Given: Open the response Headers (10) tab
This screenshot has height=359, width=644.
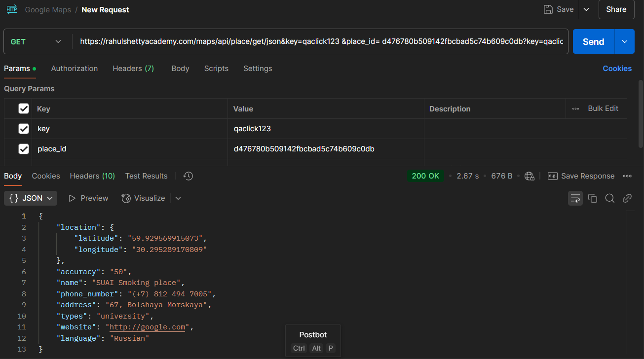Looking at the screenshot, I should coord(92,176).
